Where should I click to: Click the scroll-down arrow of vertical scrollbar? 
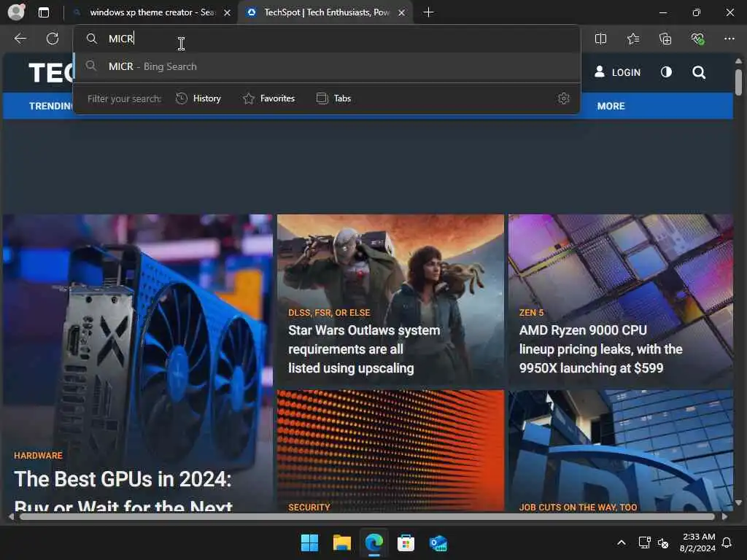pos(738,503)
